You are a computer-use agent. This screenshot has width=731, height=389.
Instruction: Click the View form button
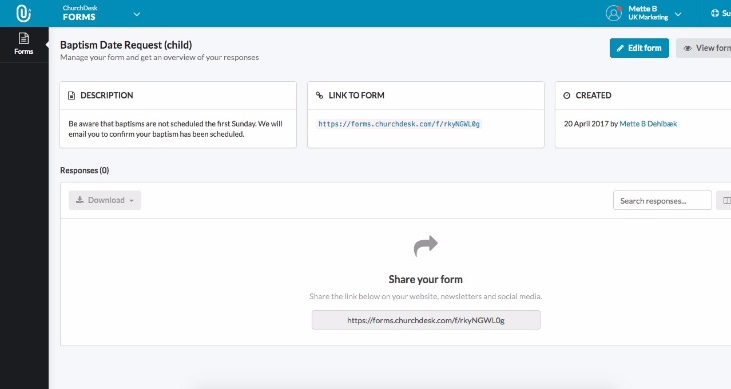(703, 48)
